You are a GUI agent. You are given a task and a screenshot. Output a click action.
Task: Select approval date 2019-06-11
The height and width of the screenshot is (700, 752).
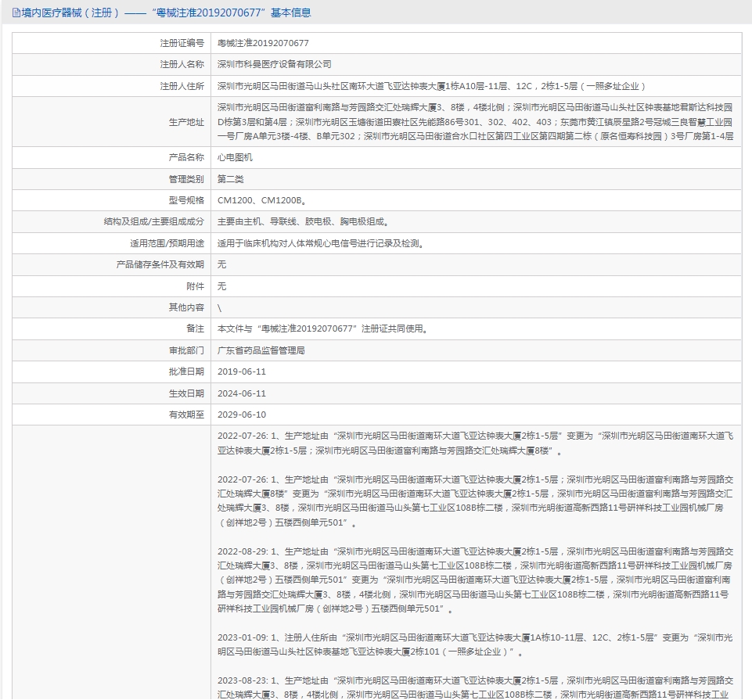[242, 372]
